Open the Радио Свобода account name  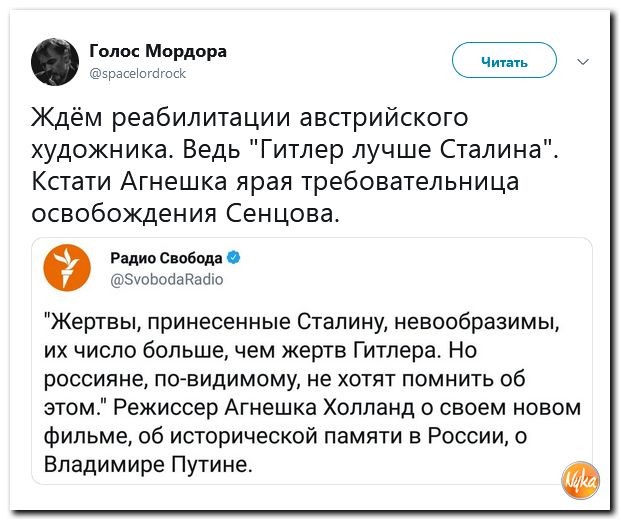tap(168, 259)
